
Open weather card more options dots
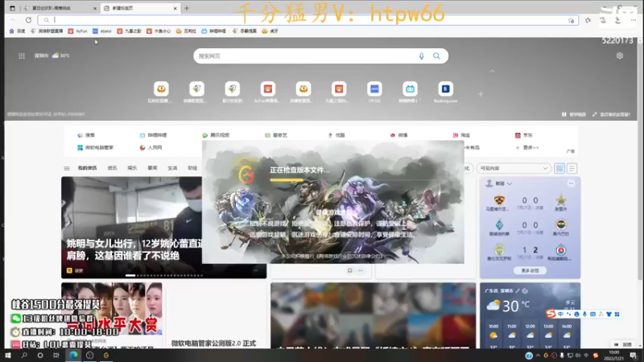pos(571,290)
